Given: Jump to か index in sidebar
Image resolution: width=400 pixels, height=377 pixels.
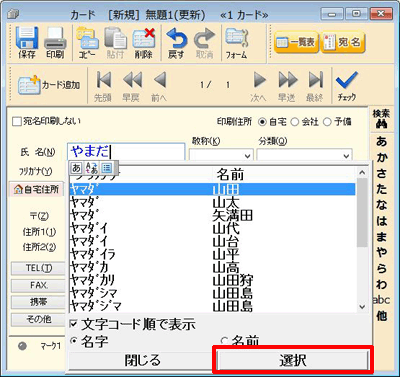Looking at the screenshot, I should [x=381, y=157].
